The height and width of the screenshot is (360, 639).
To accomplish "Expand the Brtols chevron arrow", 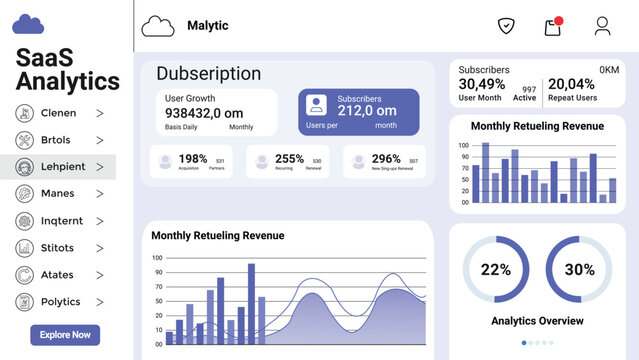I will pyautogui.click(x=100, y=140).
